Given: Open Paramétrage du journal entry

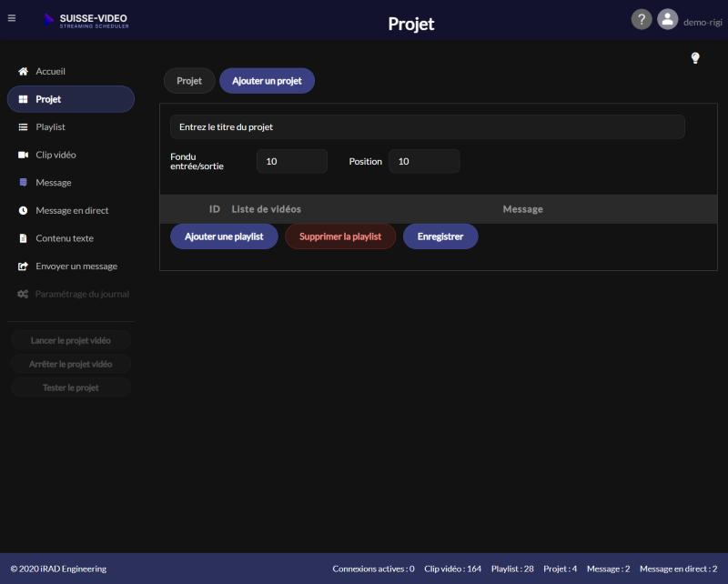Looking at the screenshot, I should 82,294.
